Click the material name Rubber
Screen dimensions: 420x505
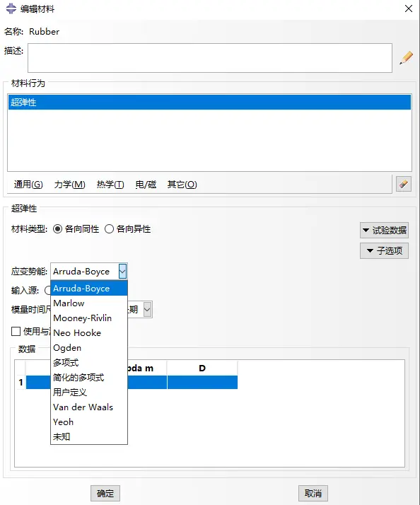[44, 32]
